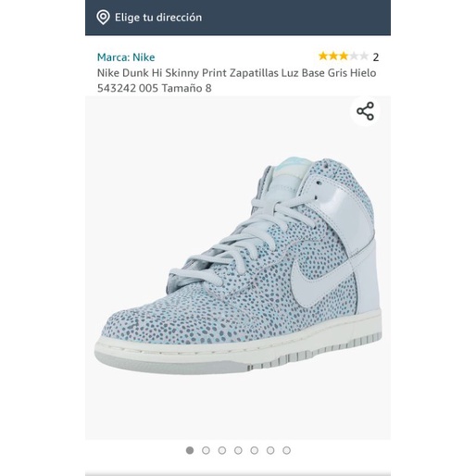Select the first filled image pagination dot
The image size is (476, 476).
[190, 450]
